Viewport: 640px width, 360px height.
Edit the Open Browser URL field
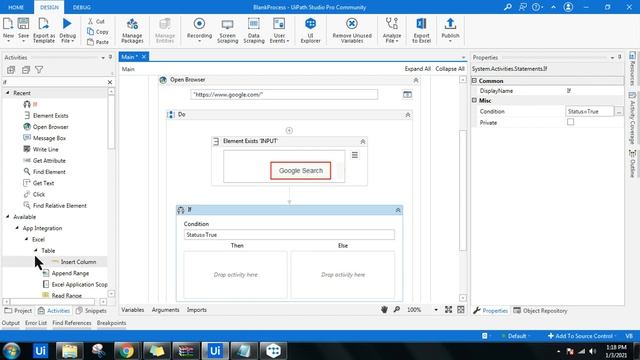(284, 95)
